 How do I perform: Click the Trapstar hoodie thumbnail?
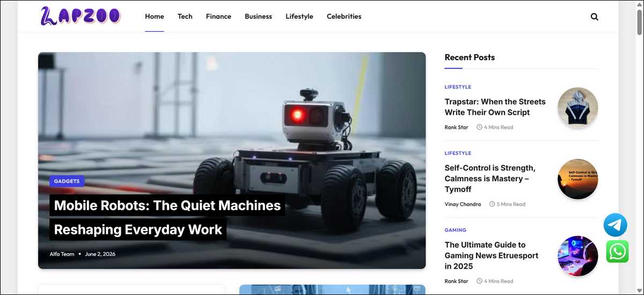pos(577,108)
